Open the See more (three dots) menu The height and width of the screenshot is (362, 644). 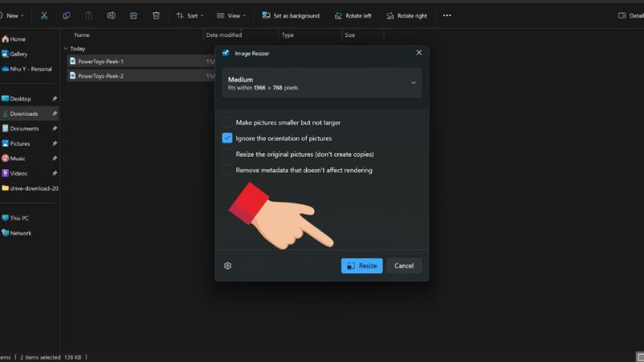coord(448,15)
